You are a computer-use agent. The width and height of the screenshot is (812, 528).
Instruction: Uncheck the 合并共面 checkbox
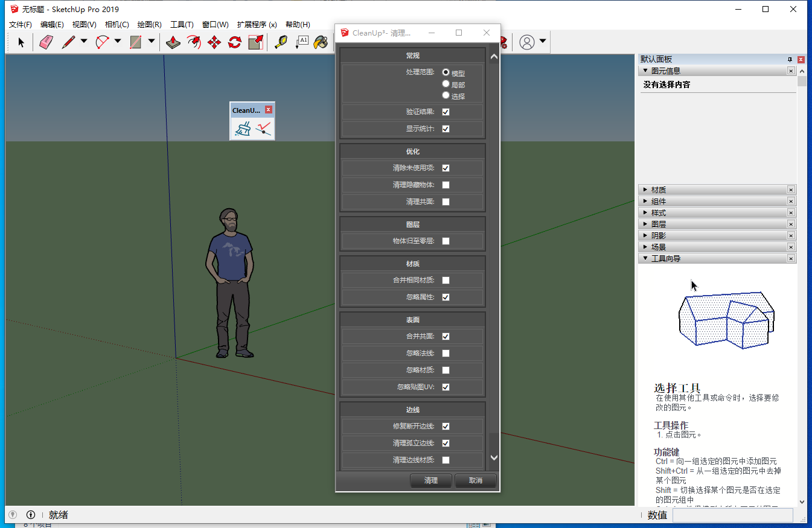pyautogui.click(x=446, y=337)
